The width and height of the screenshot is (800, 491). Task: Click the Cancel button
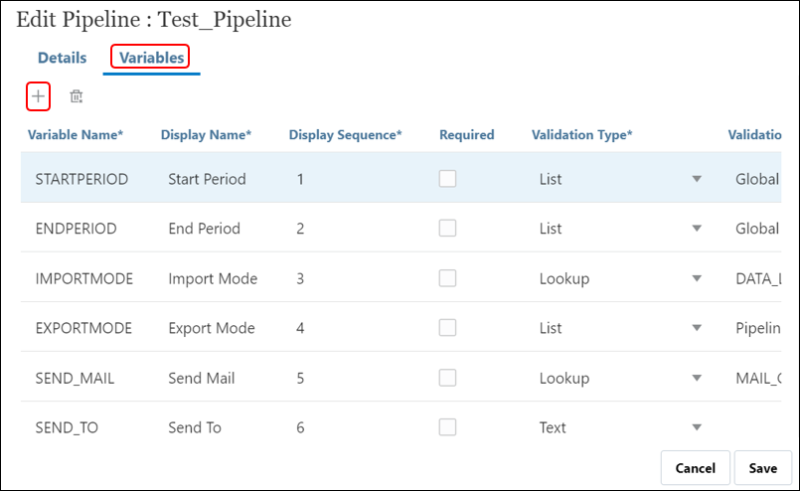[695, 468]
